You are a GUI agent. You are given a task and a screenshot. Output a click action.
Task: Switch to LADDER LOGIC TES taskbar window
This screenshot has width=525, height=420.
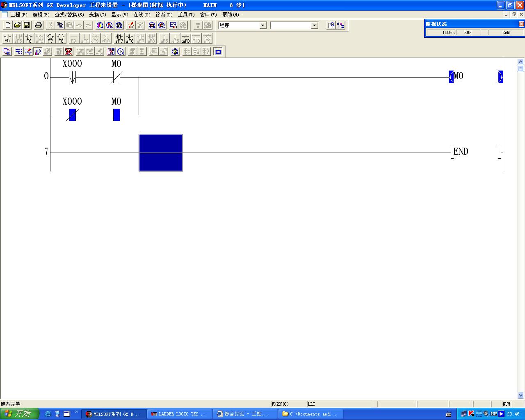point(179,414)
